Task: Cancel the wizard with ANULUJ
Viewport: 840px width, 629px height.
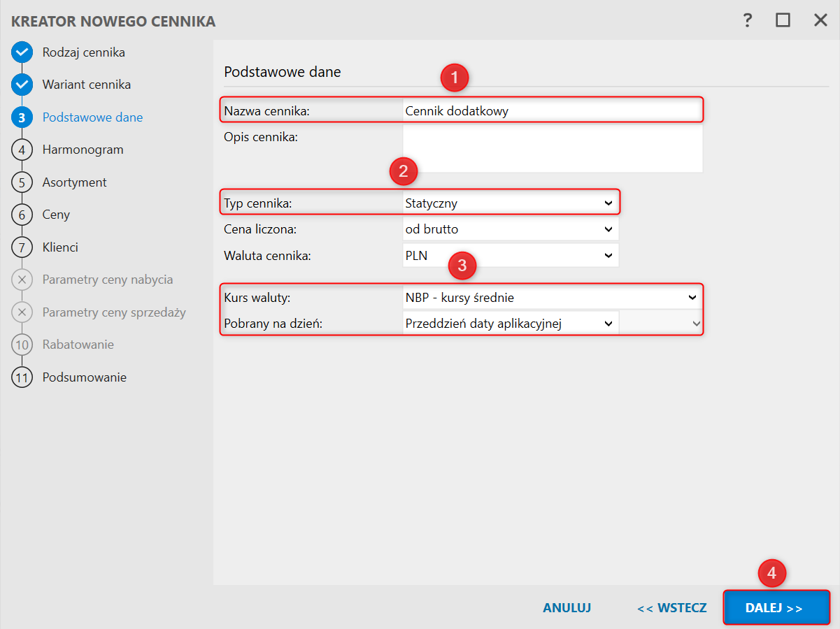Action: tap(567, 608)
